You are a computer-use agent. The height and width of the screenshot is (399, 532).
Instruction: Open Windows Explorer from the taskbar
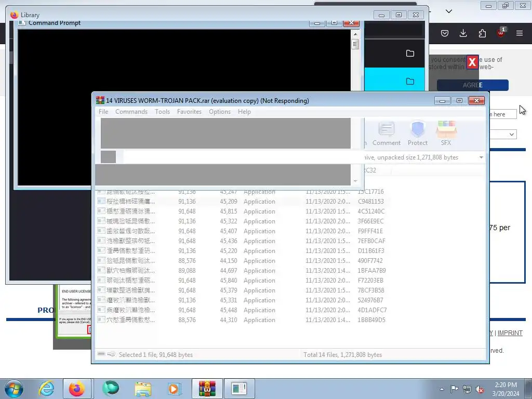(x=143, y=389)
